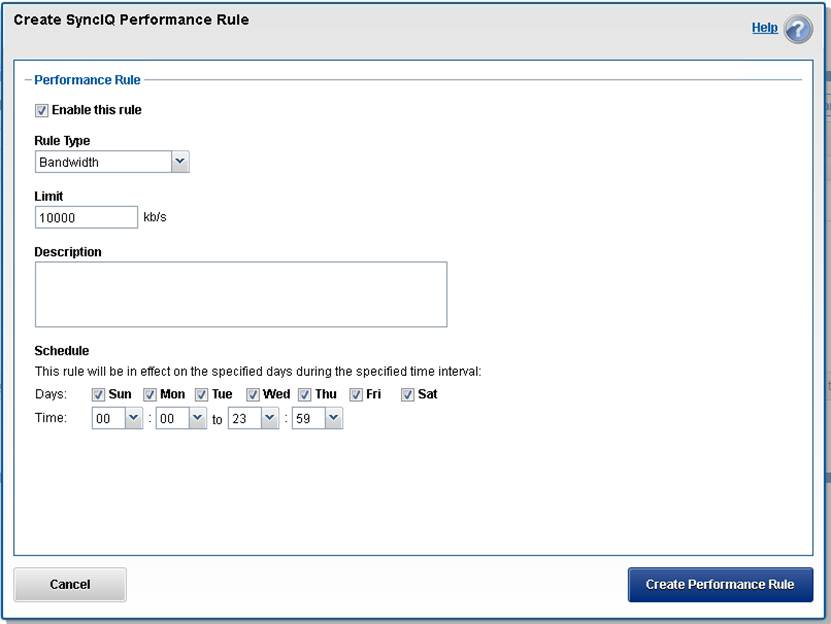Toggle the Fri day checkbox
This screenshot has width=831, height=624.
coord(356,395)
